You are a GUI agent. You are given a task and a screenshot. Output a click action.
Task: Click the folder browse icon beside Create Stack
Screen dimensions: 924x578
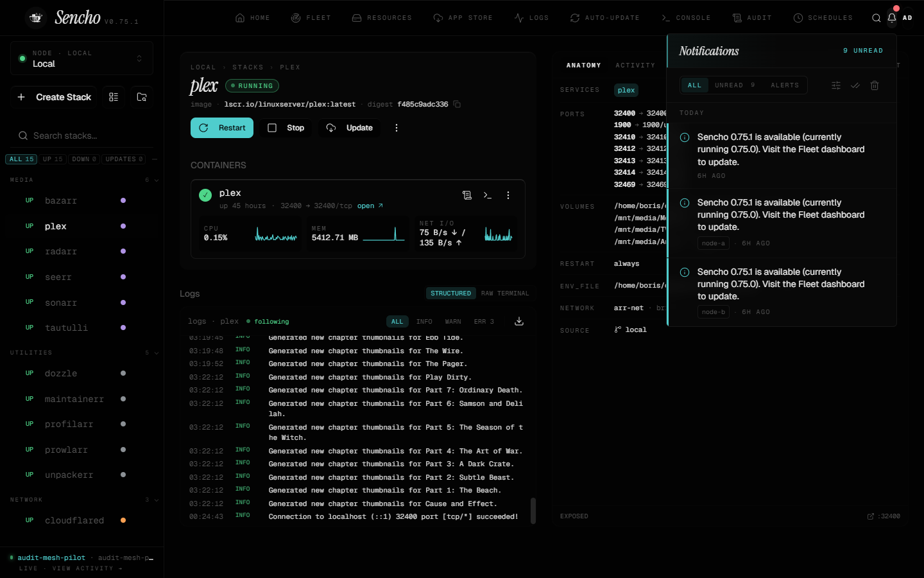pos(142,97)
